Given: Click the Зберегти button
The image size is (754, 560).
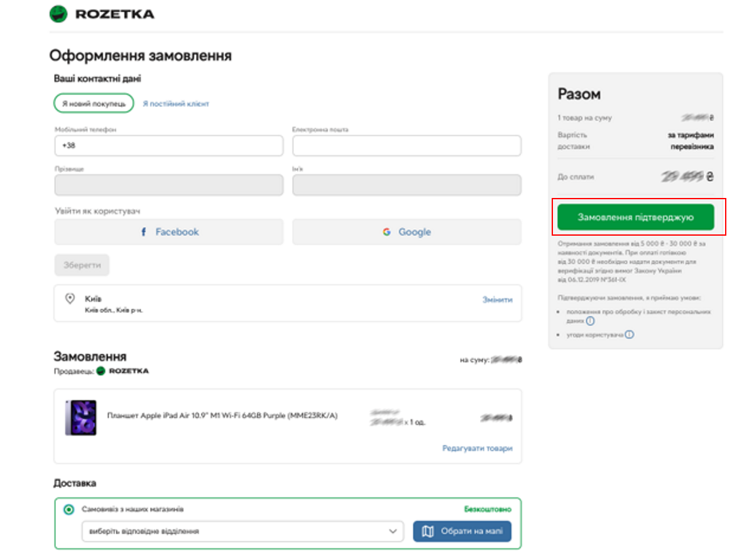Looking at the screenshot, I should pyautogui.click(x=82, y=265).
